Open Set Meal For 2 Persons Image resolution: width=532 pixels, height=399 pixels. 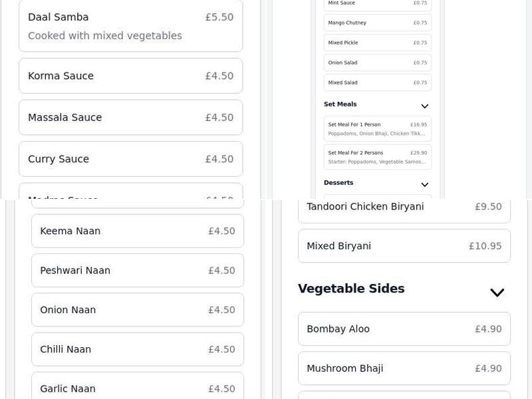(377, 156)
